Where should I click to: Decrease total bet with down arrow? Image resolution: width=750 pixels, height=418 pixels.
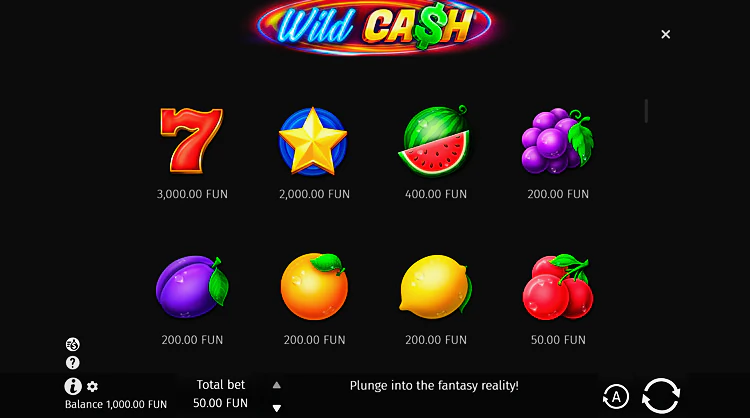(x=276, y=408)
